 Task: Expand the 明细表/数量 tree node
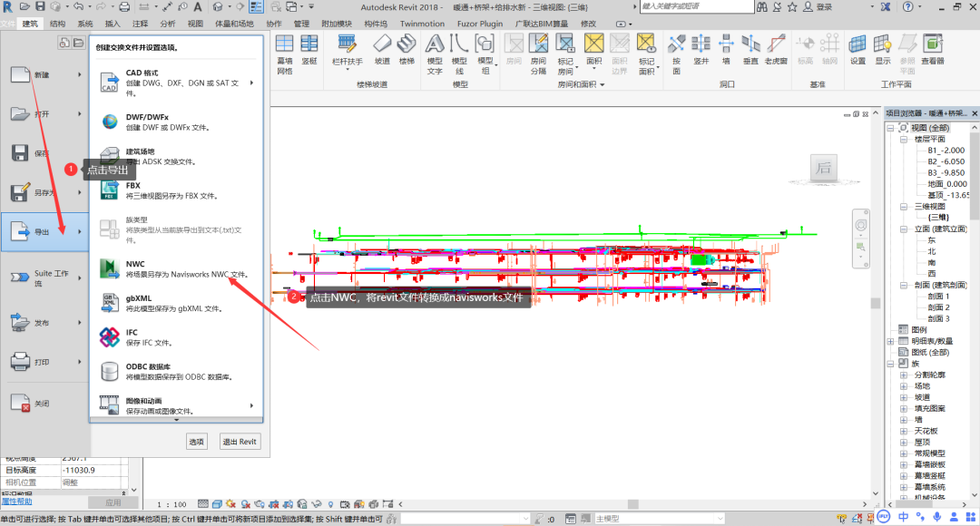tap(891, 341)
